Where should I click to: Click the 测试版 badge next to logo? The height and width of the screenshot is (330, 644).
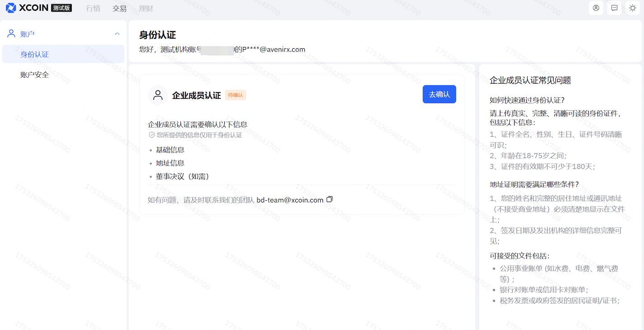62,8
